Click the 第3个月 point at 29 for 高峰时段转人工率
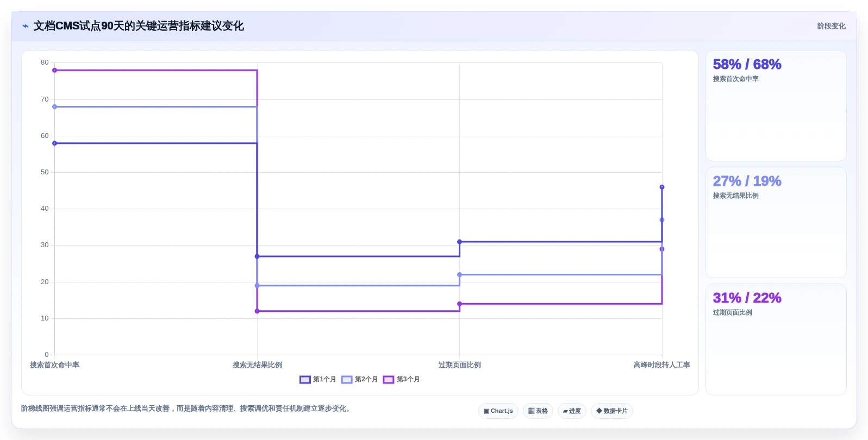The width and height of the screenshot is (868, 440). [x=662, y=249]
